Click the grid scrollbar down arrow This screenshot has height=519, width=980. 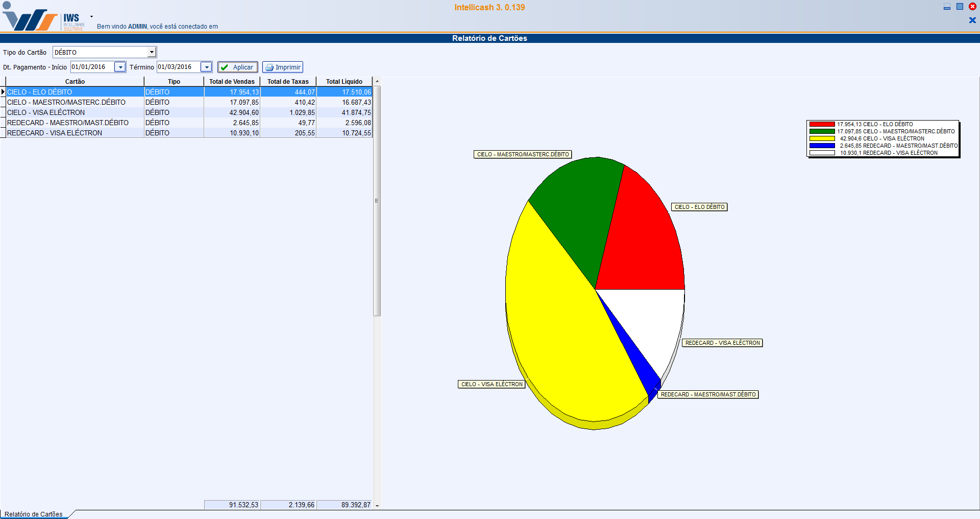click(x=377, y=506)
